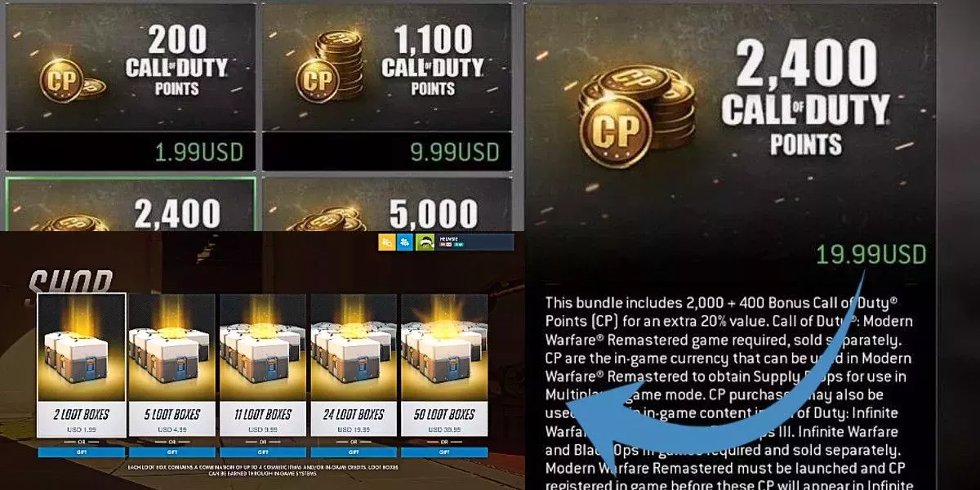The width and height of the screenshot is (980, 490).
Task: Open the blue group icon beside player profile
Action: point(405,243)
